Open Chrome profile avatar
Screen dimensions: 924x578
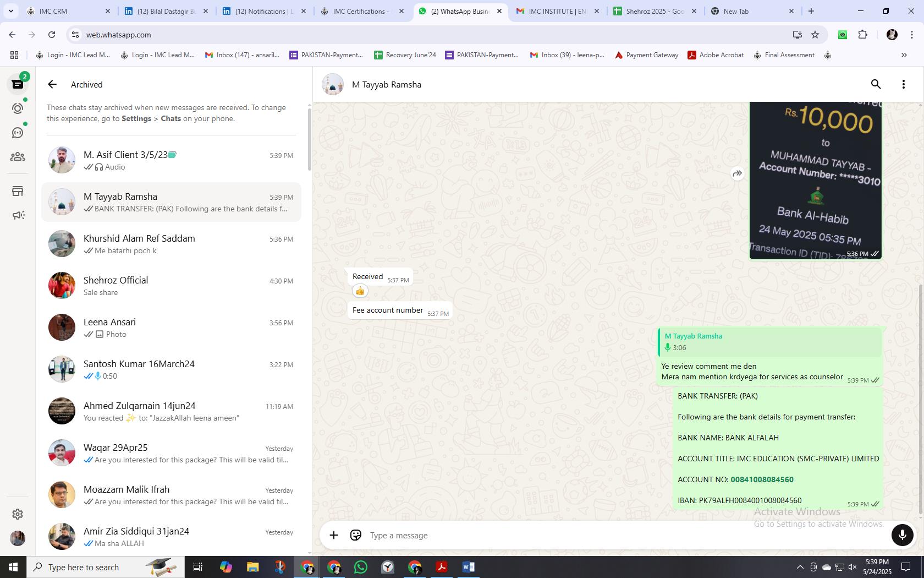[892, 35]
